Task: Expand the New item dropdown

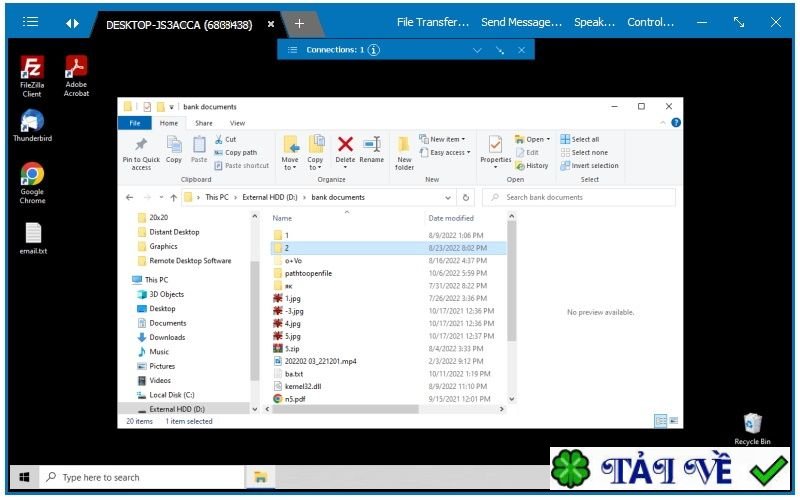Action: tap(442, 139)
